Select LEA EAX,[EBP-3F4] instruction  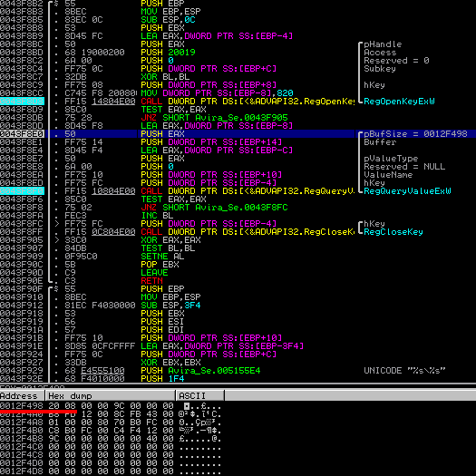coord(222,346)
